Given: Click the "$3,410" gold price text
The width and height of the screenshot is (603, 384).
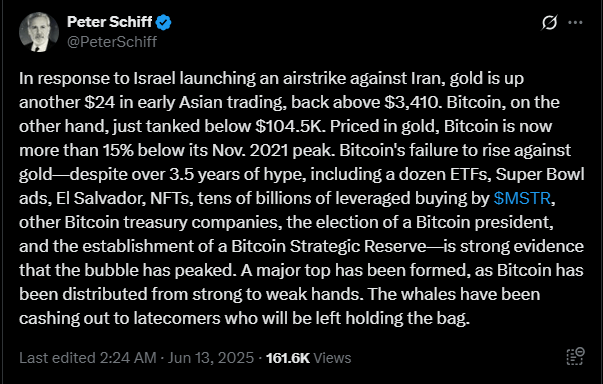Looking at the screenshot, I should coord(413,102).
